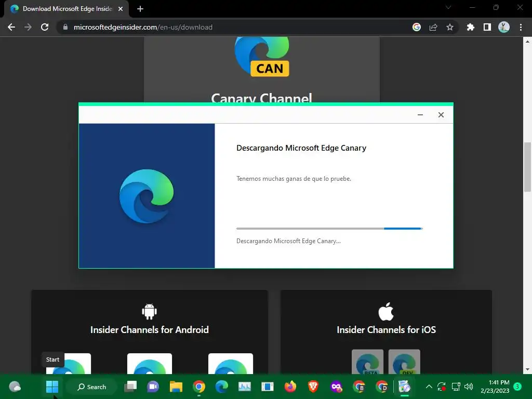The width and height of the screenshot is (532, 399).
Task: Select the rightmost Android channel thumbnail
Action: pos(230,364)
